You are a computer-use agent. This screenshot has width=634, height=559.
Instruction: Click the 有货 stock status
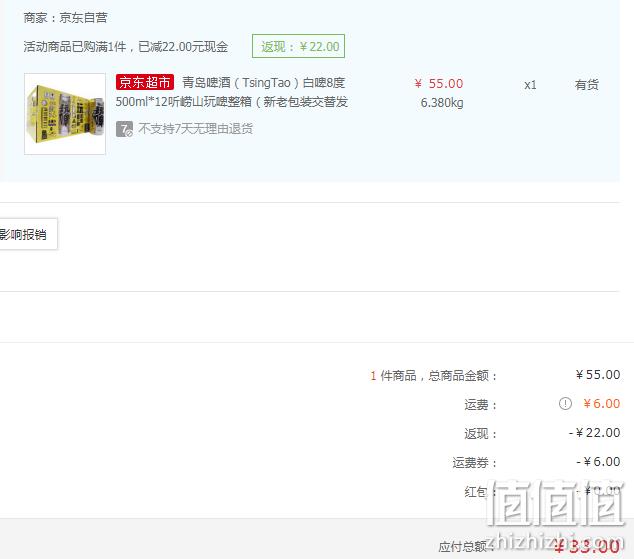point(587,85)
